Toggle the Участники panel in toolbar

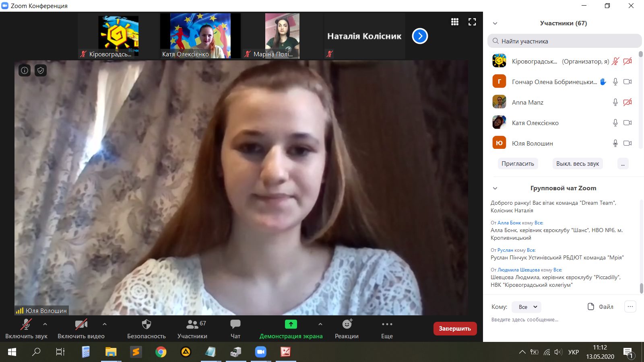click(192, 329)
